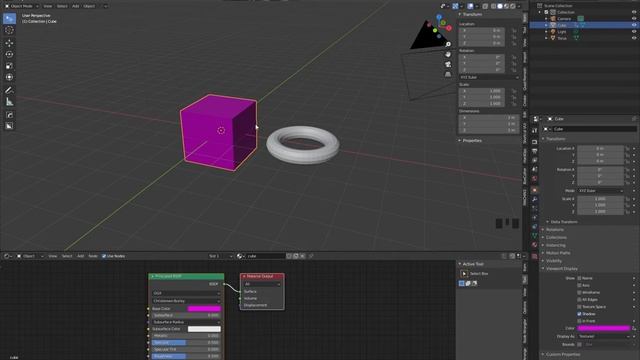Enable Show Name checkbox
Viewport: 640px width, 360px height.
tap(579, 278)
